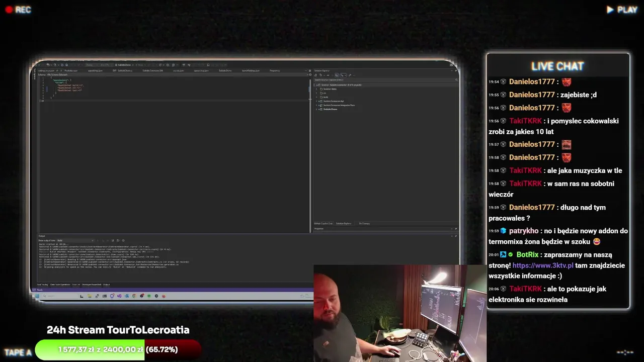Toggle Show All Files in Solution Explorer toolbar
Image resolution: width=644 pixels, height=362 pixels.
tap(337, 75)
